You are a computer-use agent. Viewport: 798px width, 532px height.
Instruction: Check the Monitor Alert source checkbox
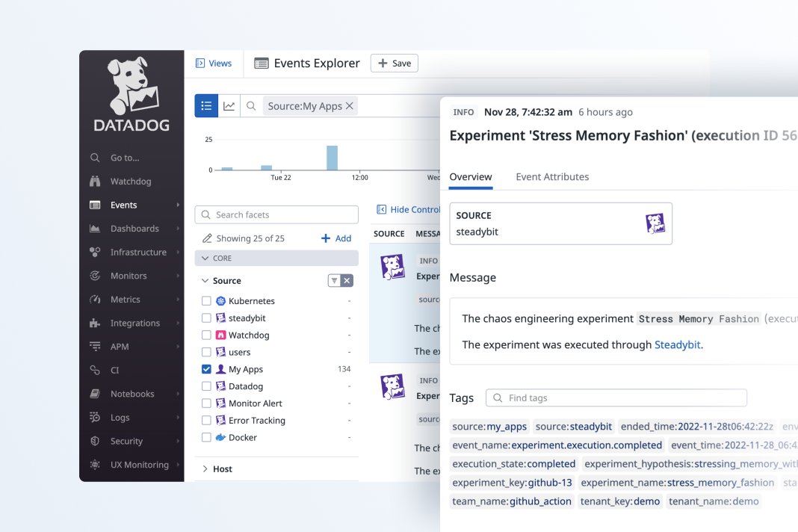(x=206, y=403)
